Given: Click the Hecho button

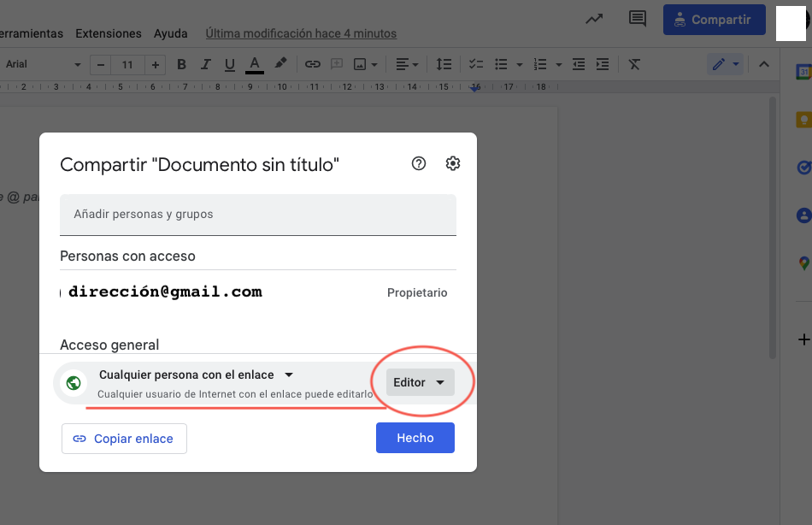Looking at the screenshot, I should [x=415, y=438].
